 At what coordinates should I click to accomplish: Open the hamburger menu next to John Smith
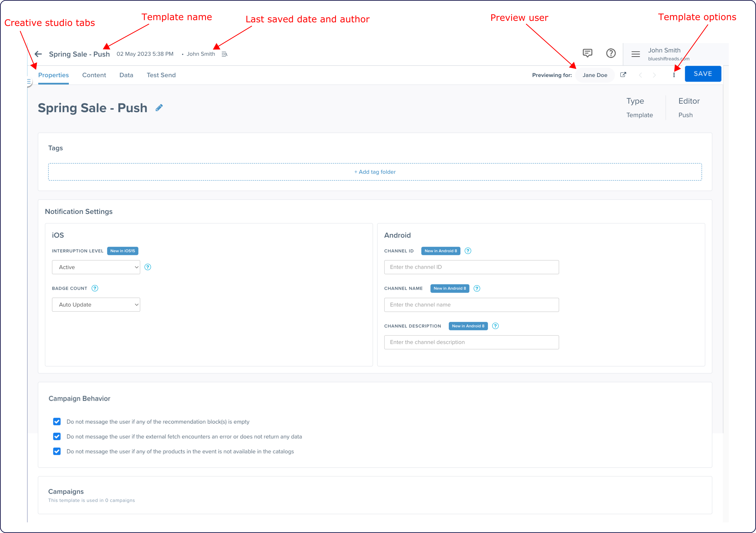(x=636, y=54)
